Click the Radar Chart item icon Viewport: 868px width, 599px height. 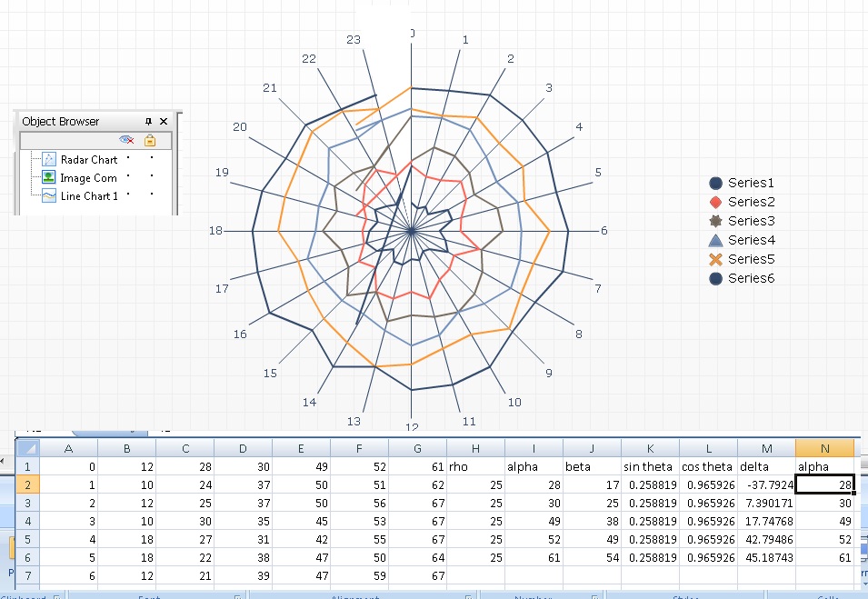pos(49,160)
